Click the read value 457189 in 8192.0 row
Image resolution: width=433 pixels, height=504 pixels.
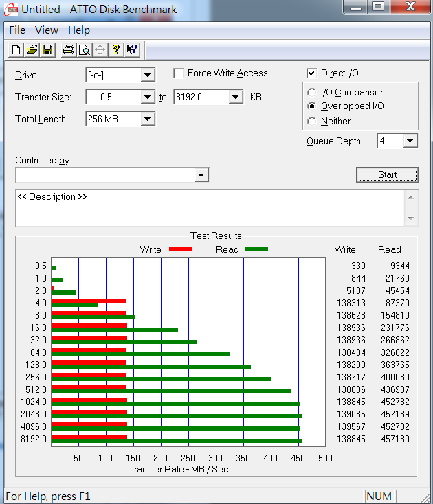click(x=395, y=439)
